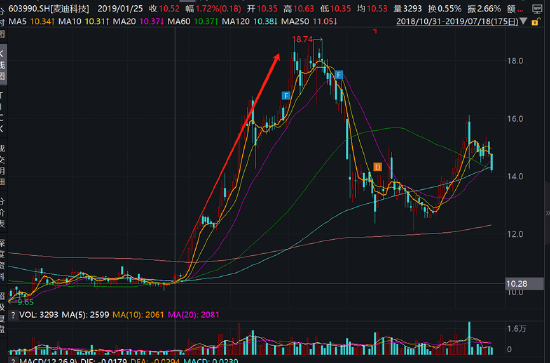This screenshot has width=550, height=363.
Task: Click the VOL panel question mark icon
Action: click(x=13, y=315)
